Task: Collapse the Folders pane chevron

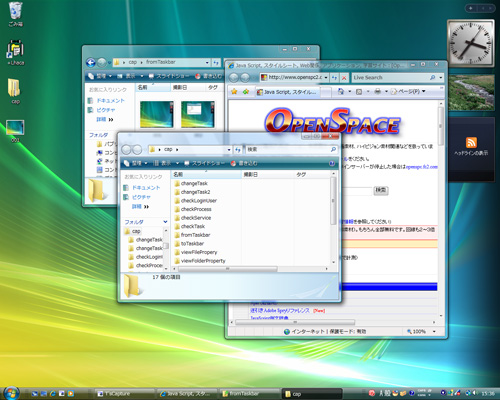Action: click(165, 222)
